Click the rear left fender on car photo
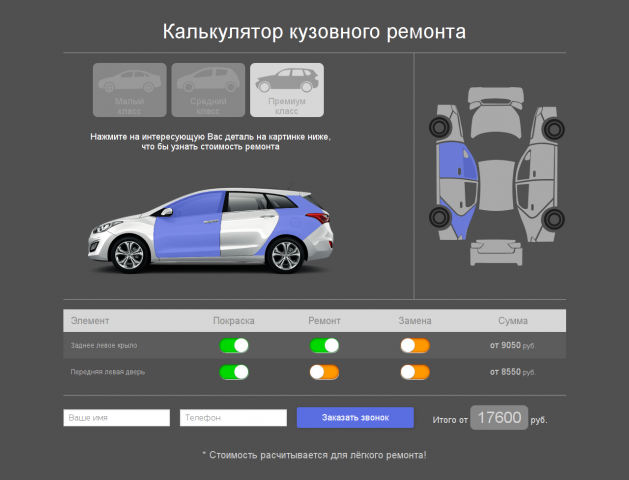The image size is (629, 480). pyautogui.click(x=297, y=225)
